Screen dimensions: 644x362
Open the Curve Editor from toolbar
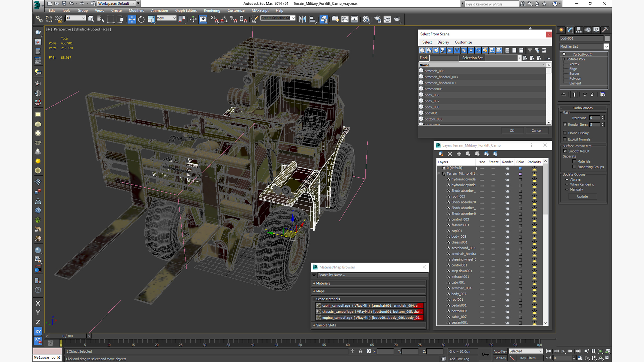(x=345, y=19)
